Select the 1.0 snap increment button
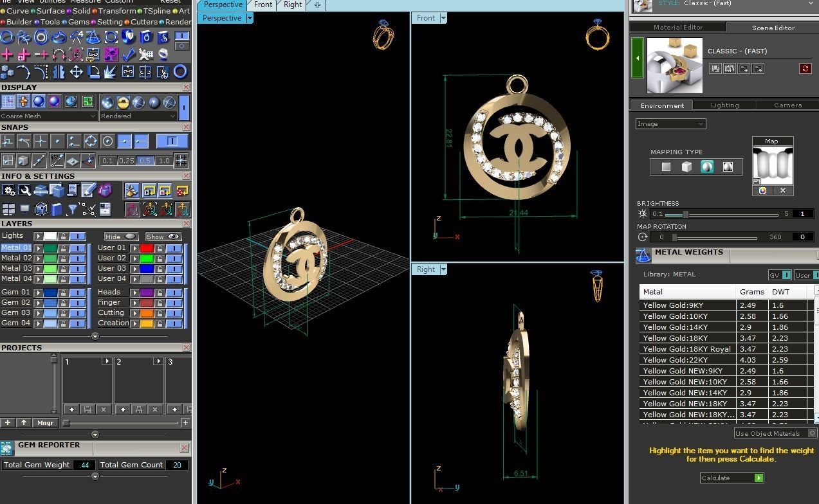Viewport: 819px width, 504px height. (164, 160)
